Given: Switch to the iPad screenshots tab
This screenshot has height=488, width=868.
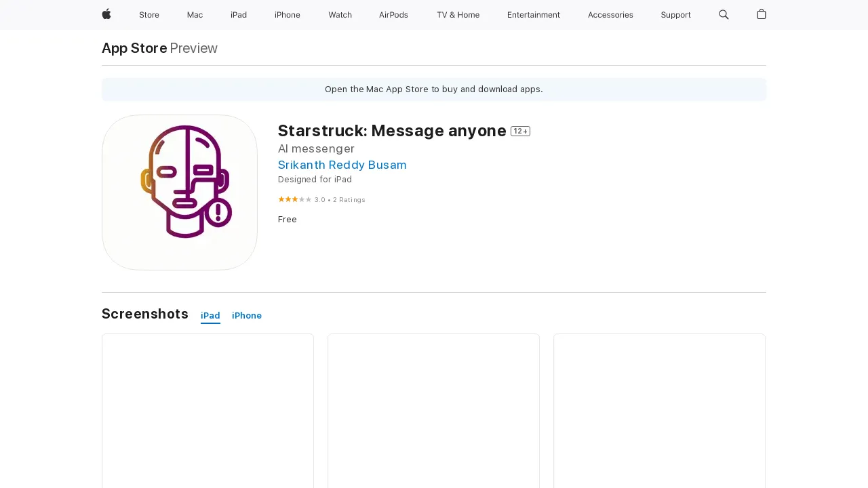Looking at the screenshot, I should coord(210,316).
